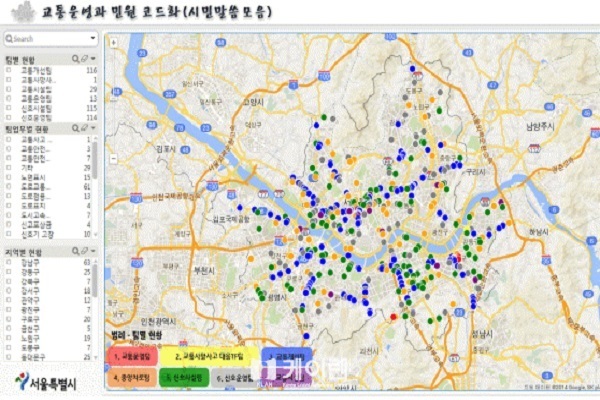600x400 pixels.
Task: Click the yellow legend item 2 교통사망사고 대응TF팀
Action: point(209,357)
